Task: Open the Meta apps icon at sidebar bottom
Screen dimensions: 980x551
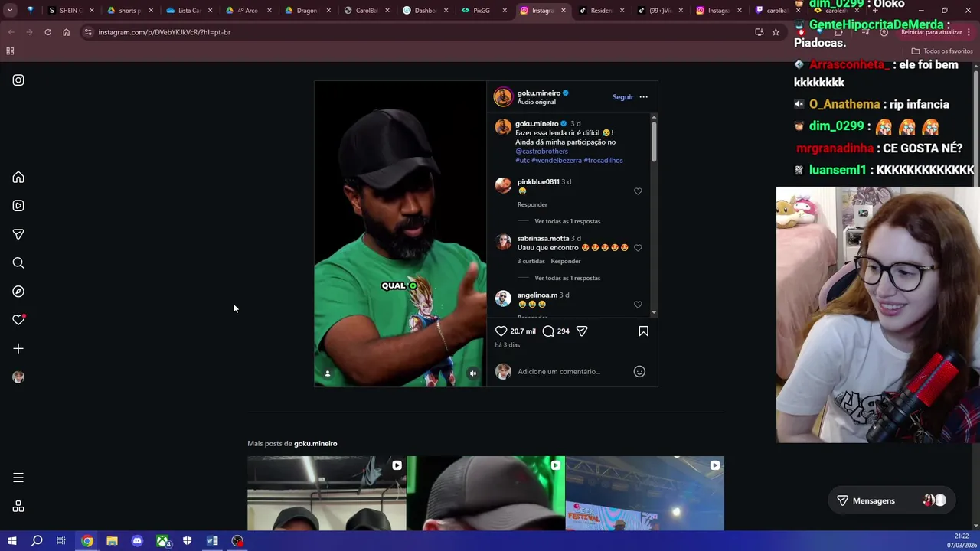Action: (x=18, y=507)
